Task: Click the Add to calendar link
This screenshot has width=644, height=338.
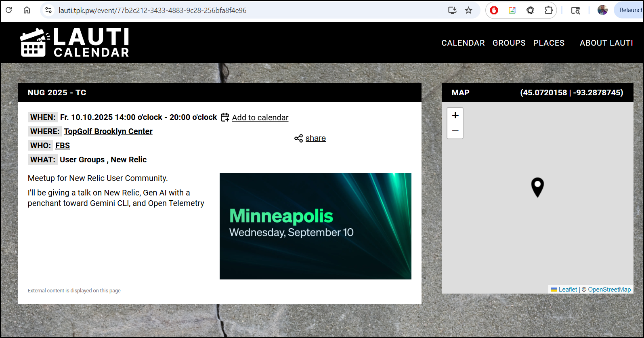Action: (x=260, y=118)
